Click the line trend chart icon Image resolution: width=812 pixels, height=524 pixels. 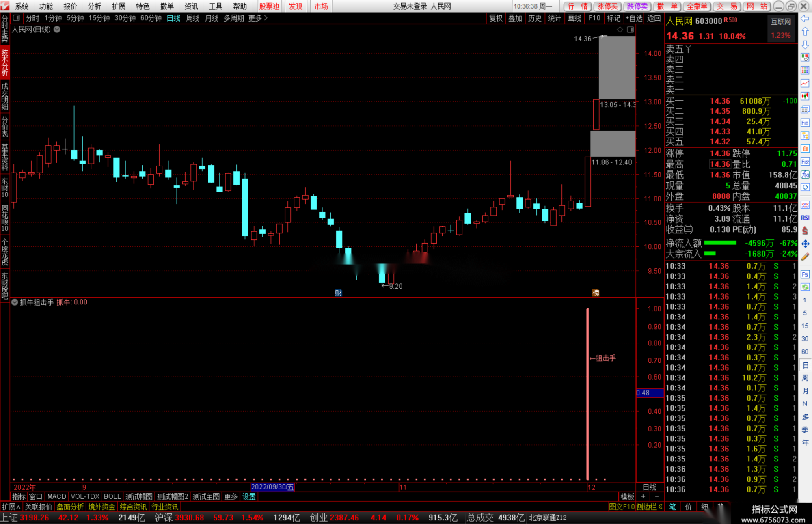point(805,83)
